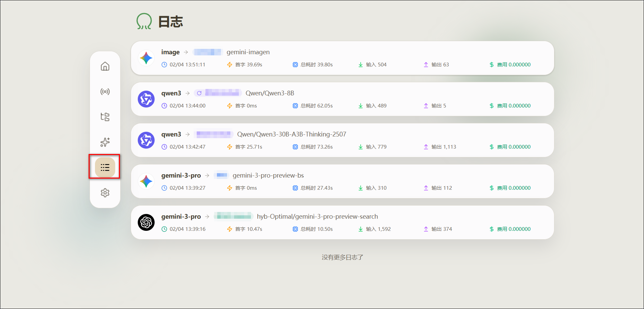The height and width of the screenshot is (309, 644).
Task: Click hyb-Optimal/gemini-3-pro-preview-search text
Action: pyautogui.click(x=317, y=217)
